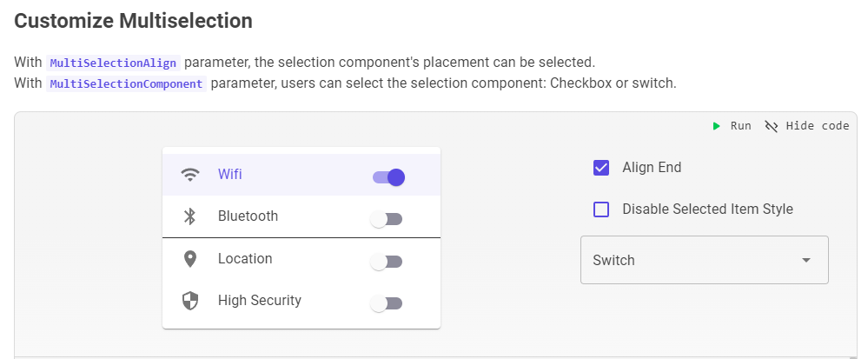868x359 pixels.
Task: Click the Bluetooth symbol icon
Action: pos(190,216)
